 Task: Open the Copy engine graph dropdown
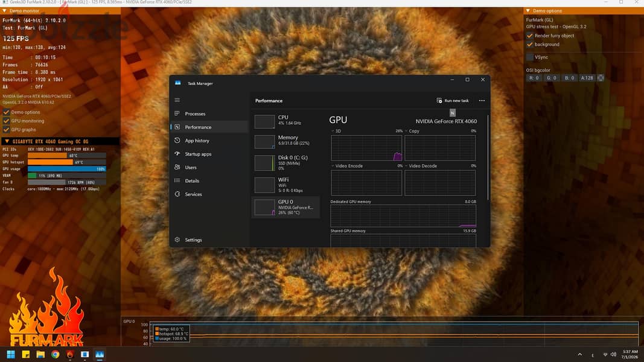[x=407, y=131]
